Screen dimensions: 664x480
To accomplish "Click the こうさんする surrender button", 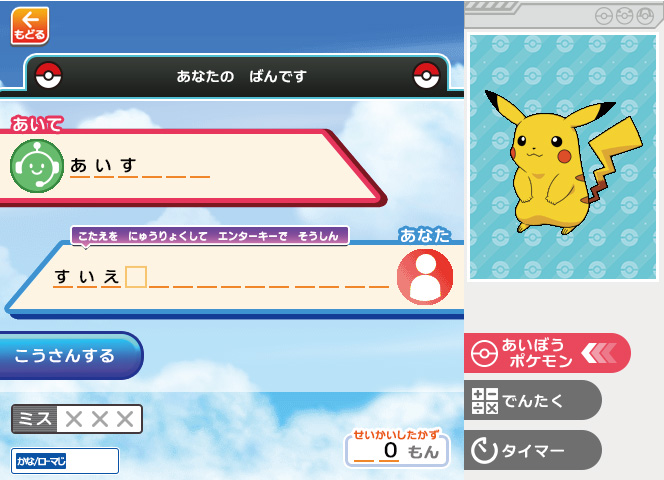I will pos(70,355).
